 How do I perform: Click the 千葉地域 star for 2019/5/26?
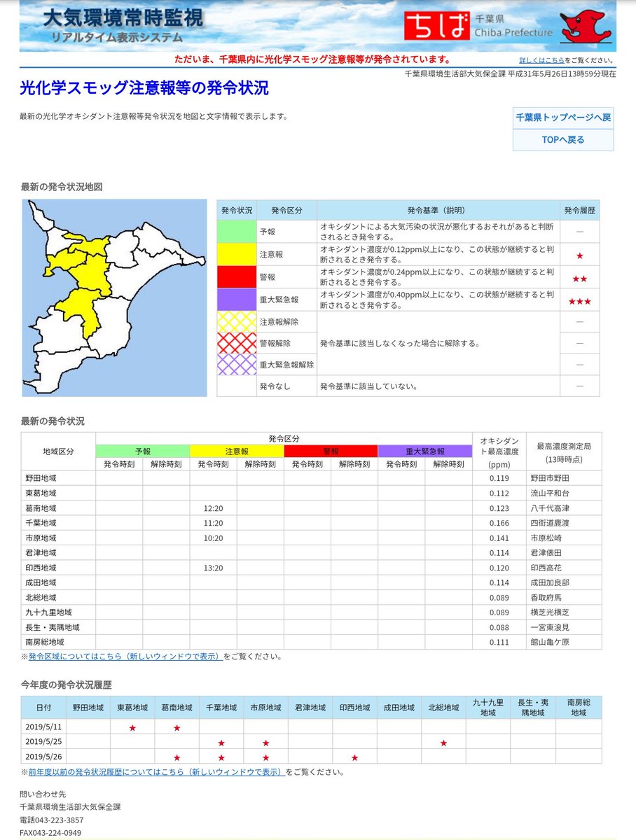click(221, 757)
